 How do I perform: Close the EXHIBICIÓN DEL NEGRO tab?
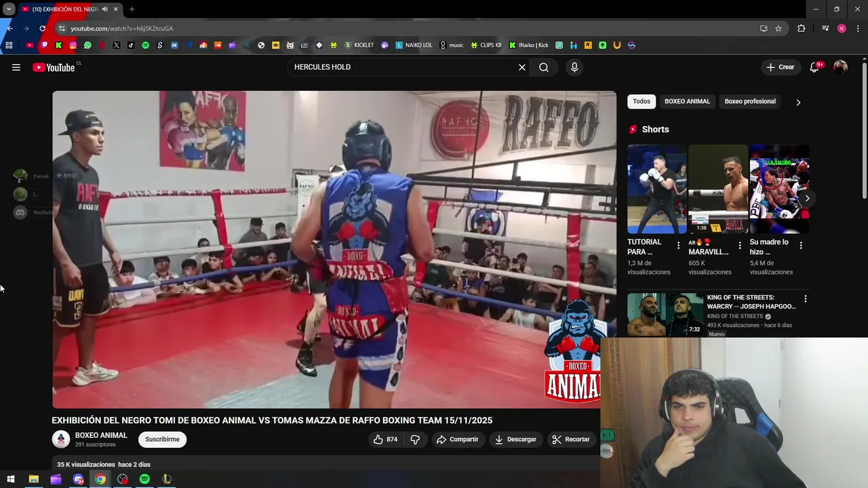115,9
